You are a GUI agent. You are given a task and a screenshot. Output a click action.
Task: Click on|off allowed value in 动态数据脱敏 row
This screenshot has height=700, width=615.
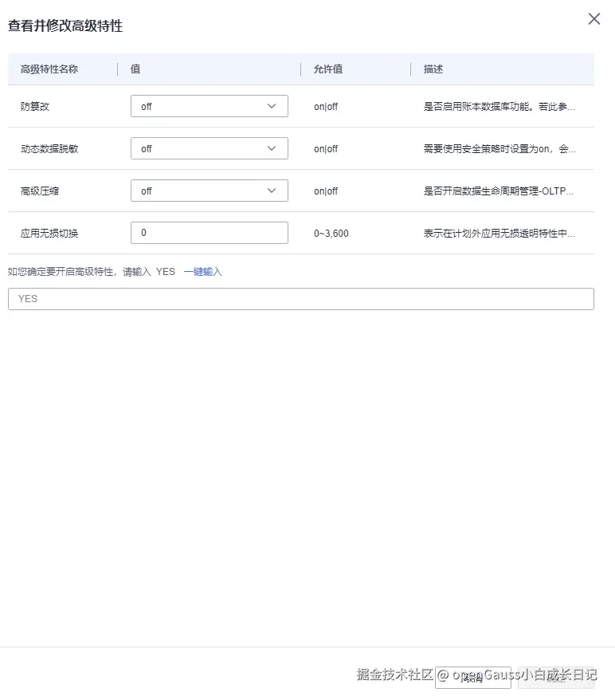coord(326,148)
